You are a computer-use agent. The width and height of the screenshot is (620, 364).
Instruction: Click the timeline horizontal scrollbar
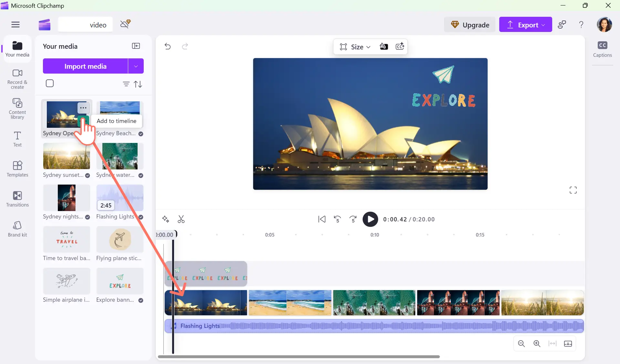(299, 357)
